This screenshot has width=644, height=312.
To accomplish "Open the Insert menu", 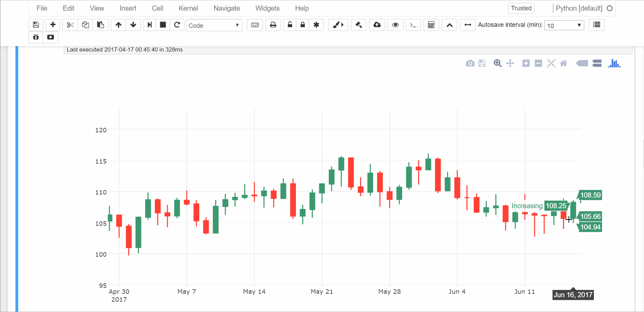I will (128, 8).
